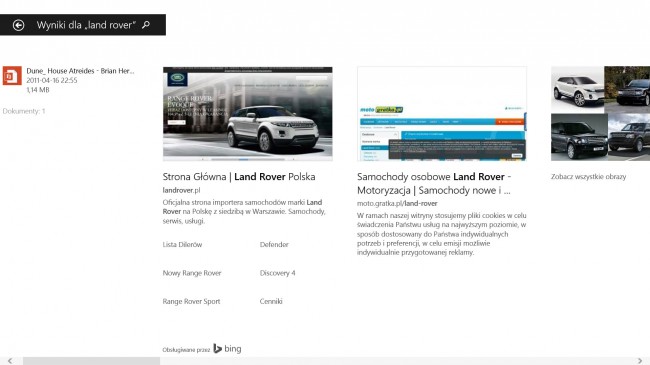Click "Dokumenty: 1" label
Screen dimensions: 650x365
point(24,111)
